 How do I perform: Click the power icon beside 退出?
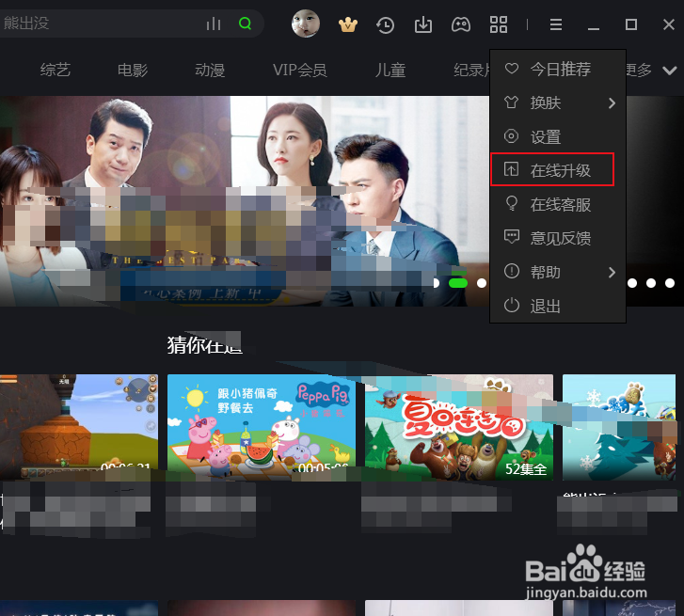tap(511, 305)
